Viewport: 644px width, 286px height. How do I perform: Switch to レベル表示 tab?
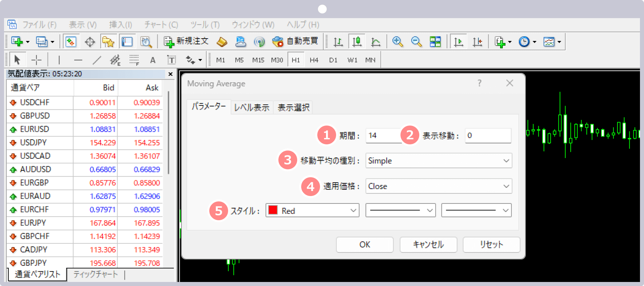click(x=252, y=107)
